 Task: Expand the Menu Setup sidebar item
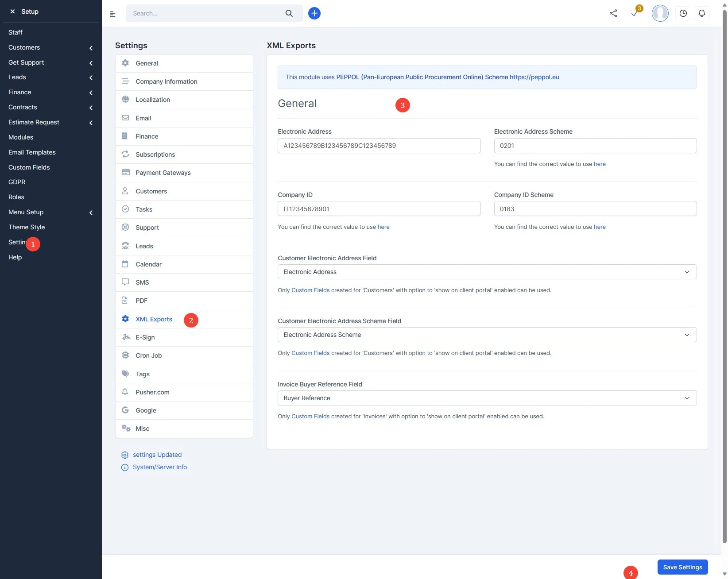[x=50, y=212]
